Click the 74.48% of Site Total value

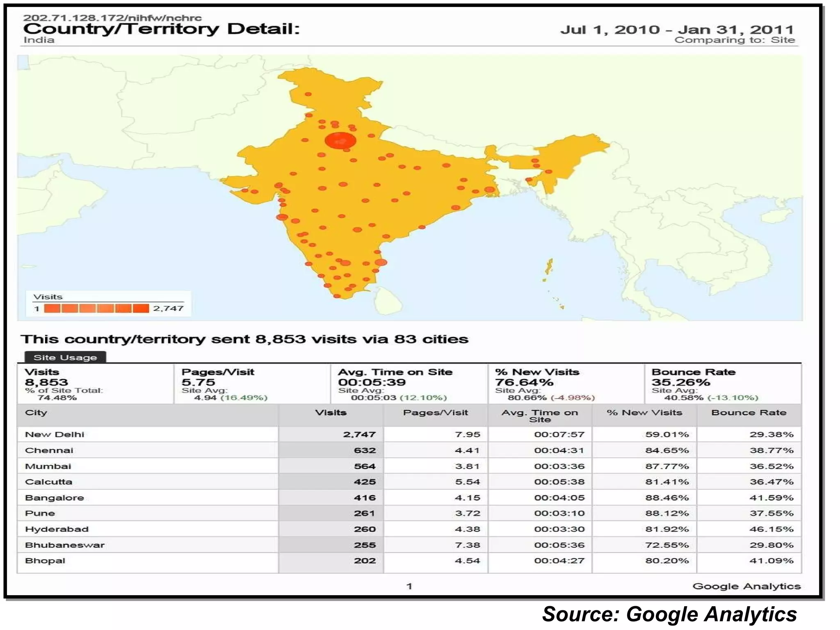tap(57, 397)
